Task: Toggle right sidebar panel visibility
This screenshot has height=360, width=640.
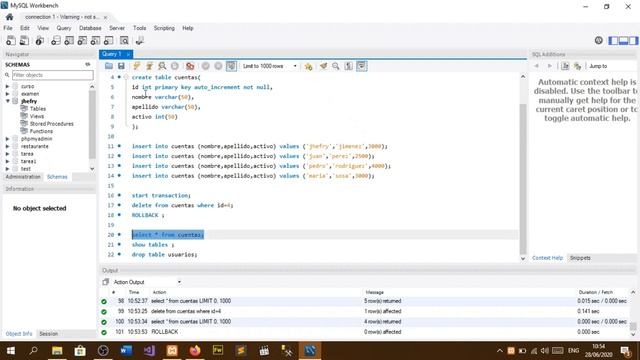Action: (x=633, y=40)
